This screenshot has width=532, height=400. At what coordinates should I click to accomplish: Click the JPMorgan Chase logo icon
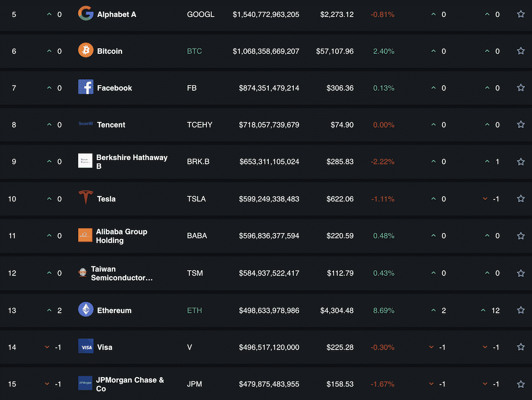tap(85, 384)
